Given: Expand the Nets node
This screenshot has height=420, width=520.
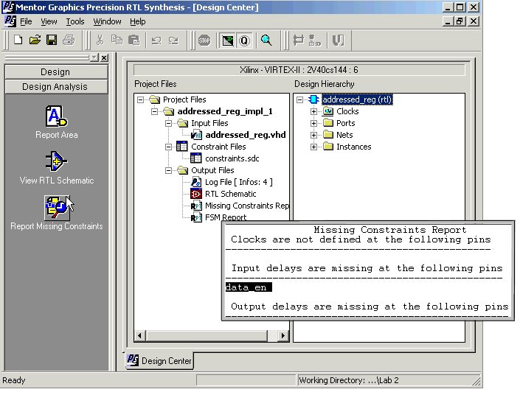Looking at the screenshot, I should 313,135.
